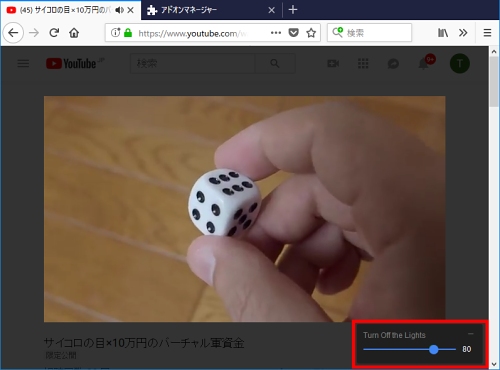Minimize the Turn Off the Lights panel
Image resolution: width=500 pixels, height=370 pixels.
[471, 334]
